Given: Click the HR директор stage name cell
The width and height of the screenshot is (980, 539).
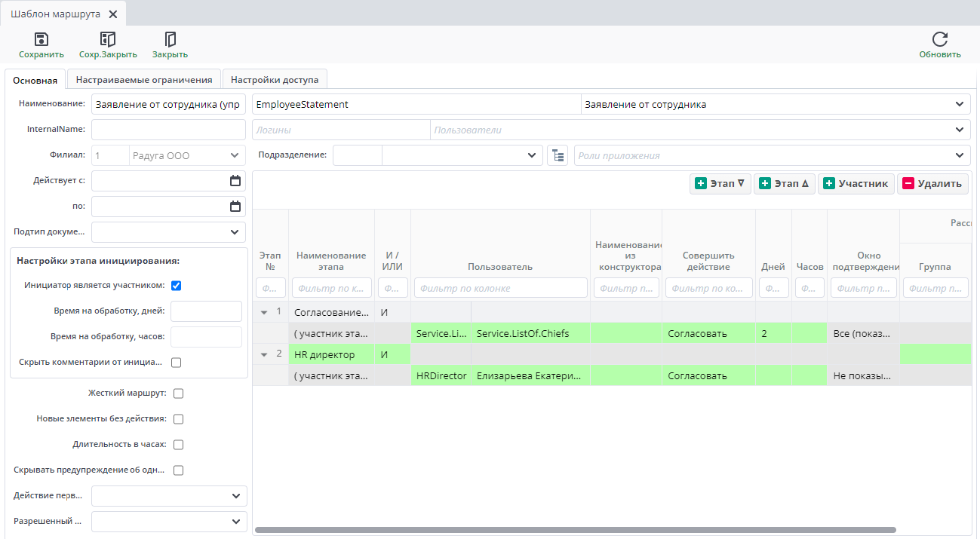Looking at the screenshot, I should [331, 354].
